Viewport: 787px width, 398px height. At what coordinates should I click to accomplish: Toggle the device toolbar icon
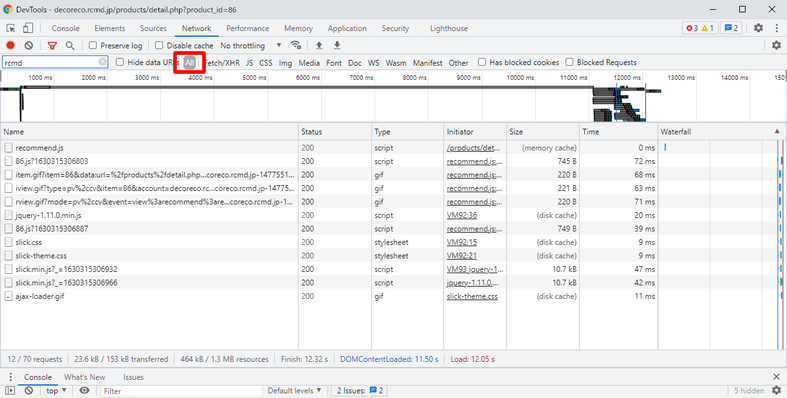[28, 28]
